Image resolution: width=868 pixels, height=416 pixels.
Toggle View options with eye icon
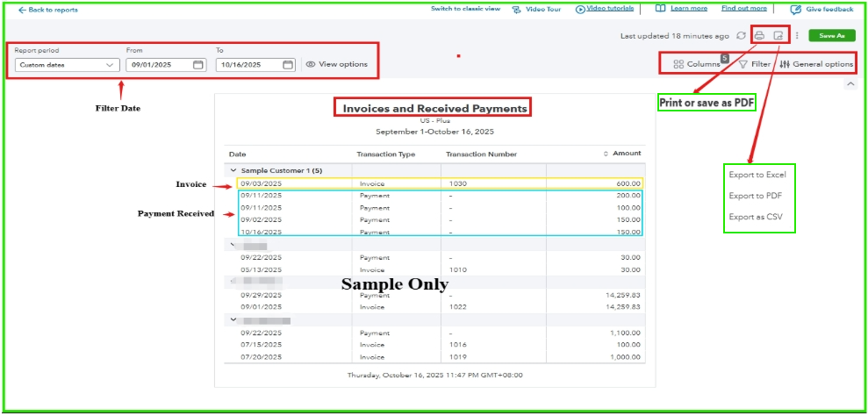click(337, 65)
